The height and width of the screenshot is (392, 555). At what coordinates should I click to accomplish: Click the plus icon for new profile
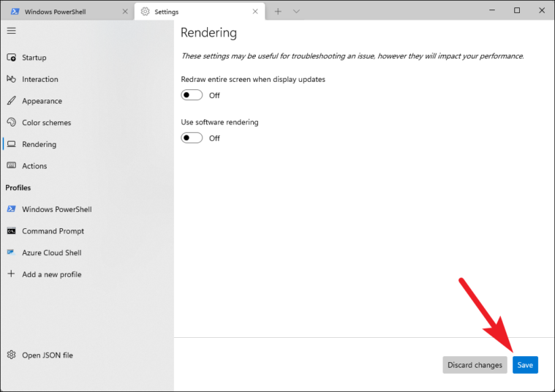(x=11, y=274)
